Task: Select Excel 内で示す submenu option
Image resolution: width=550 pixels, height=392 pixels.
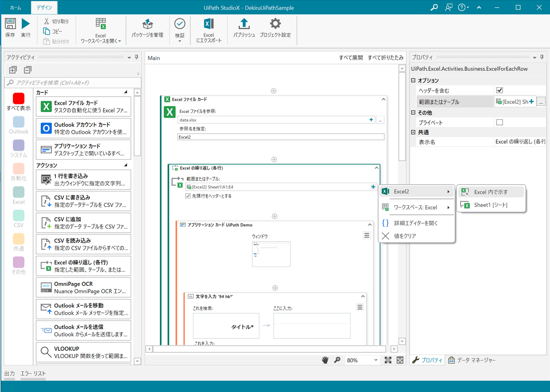Action: pos(491,192)
